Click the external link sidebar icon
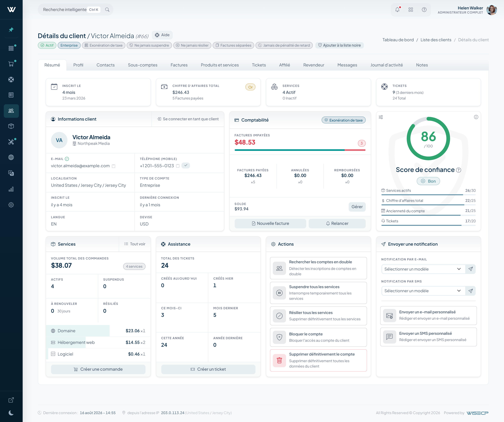504x422 pixels. click(11, 400)
